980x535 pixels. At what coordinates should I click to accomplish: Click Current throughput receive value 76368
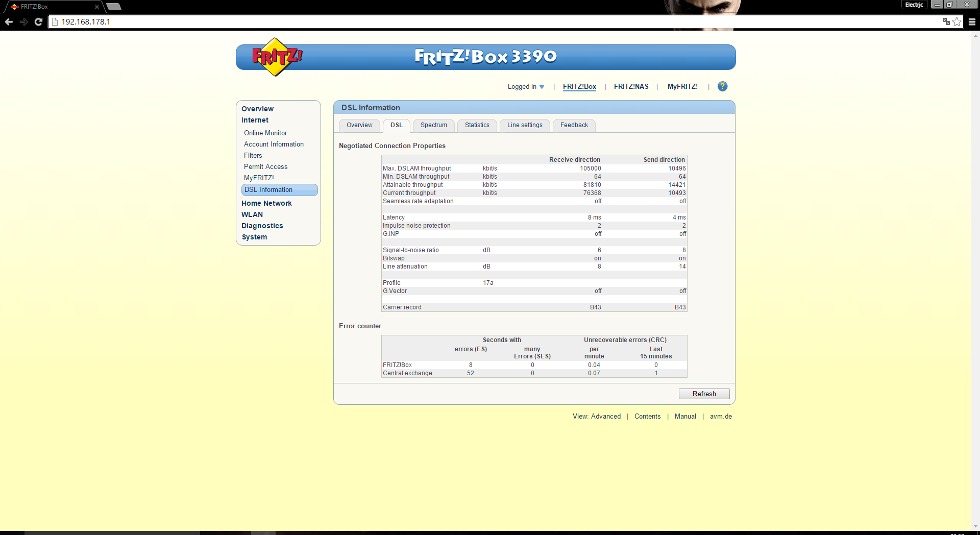pos(592,193)
